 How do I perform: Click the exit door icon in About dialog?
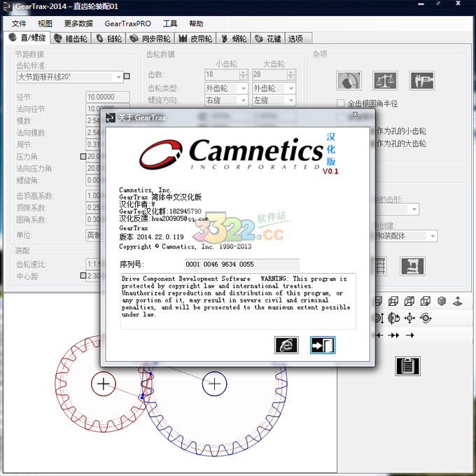coord(323,345)
